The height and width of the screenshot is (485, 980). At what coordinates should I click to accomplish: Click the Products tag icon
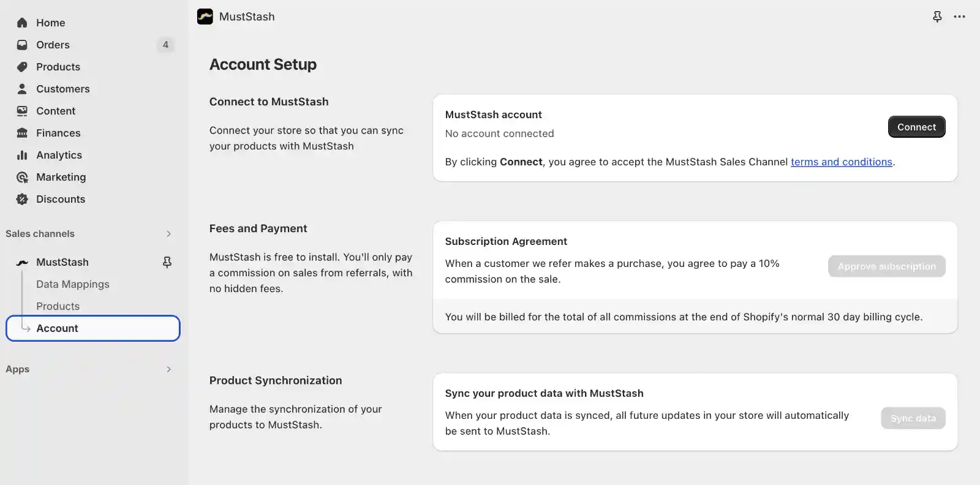pos(22,67)
